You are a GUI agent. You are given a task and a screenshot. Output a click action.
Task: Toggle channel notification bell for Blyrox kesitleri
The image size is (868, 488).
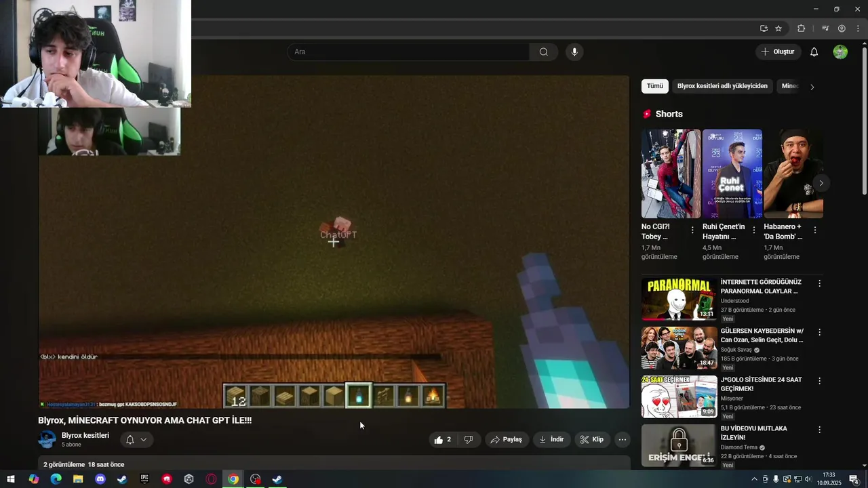point(130,440)
